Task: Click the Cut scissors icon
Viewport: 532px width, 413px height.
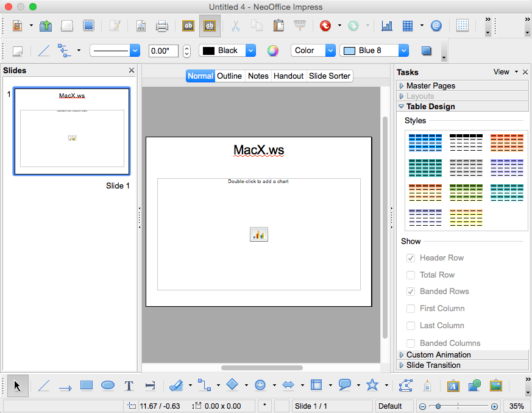Action: click(235, 26)
